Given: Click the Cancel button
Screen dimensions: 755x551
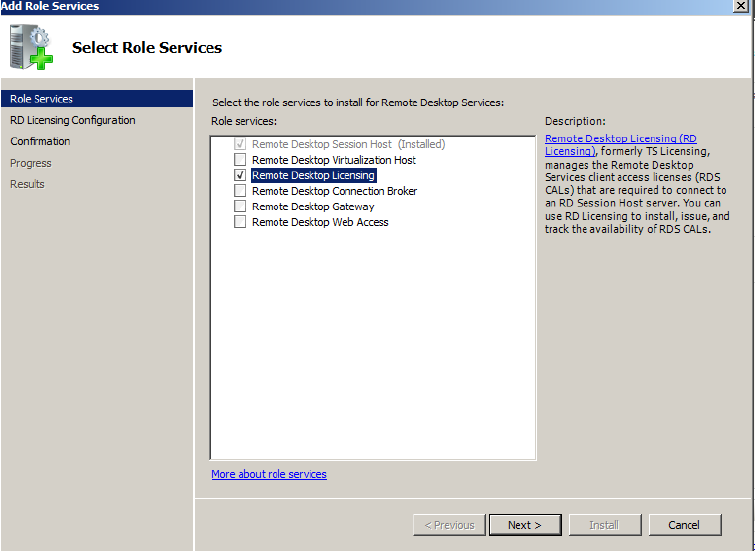Looking at the screenshot, I should point(684,525).
